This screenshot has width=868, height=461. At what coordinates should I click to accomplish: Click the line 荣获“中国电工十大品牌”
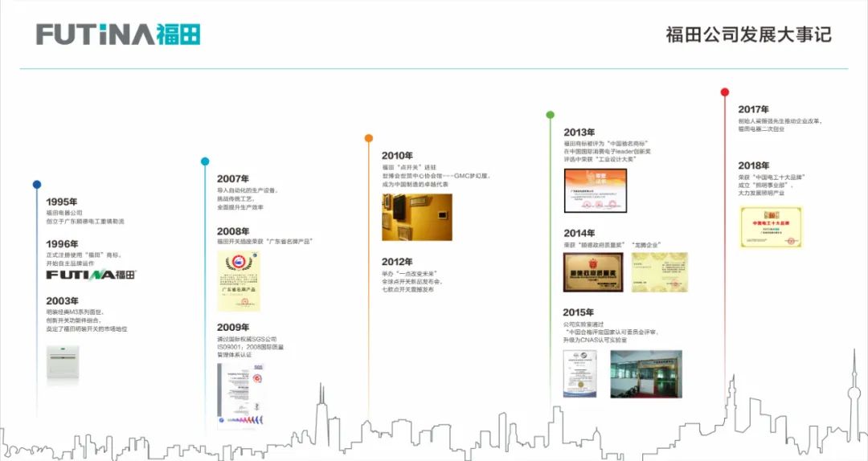pyautogui.click(x=772, y=177)
